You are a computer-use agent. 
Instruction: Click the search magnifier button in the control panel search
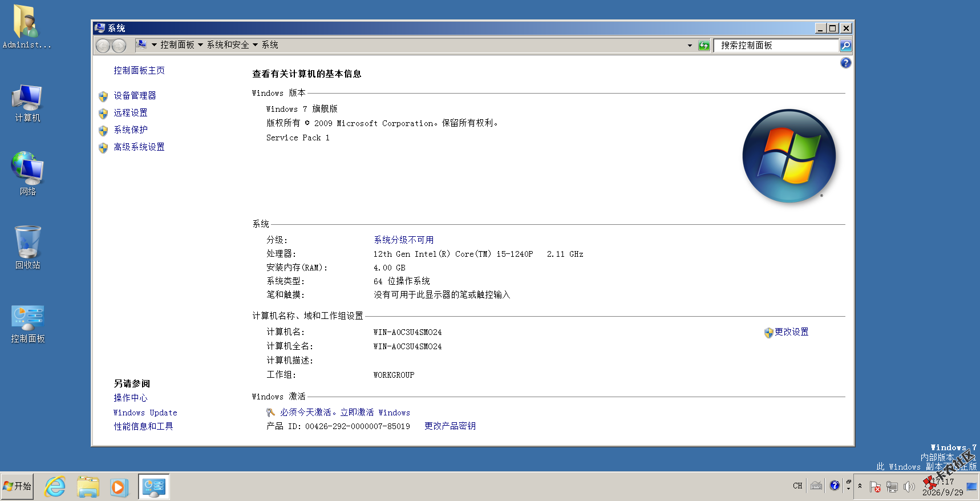click(x=845, y=46)
